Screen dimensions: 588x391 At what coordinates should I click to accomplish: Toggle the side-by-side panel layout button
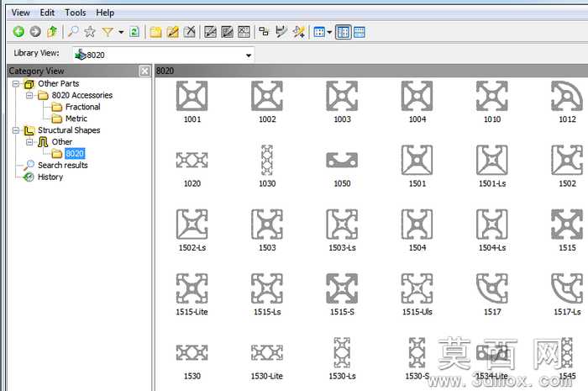coord(343,32)
